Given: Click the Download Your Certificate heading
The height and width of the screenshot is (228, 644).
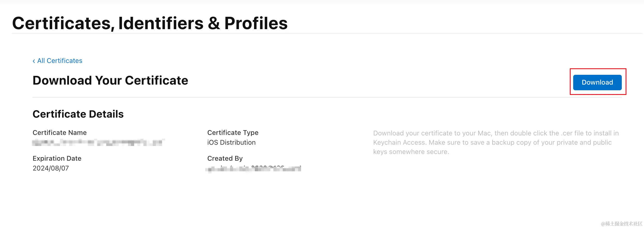Looking at the screenshot, I should 110,80.
